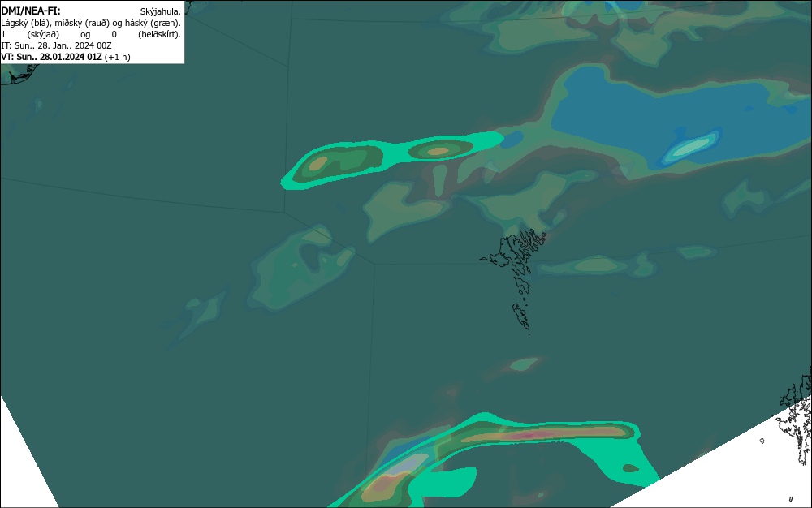Screen dimensions: 812x508
Task: Click the '(+1 h)' forecast offset text
Action: coord(118,57)
